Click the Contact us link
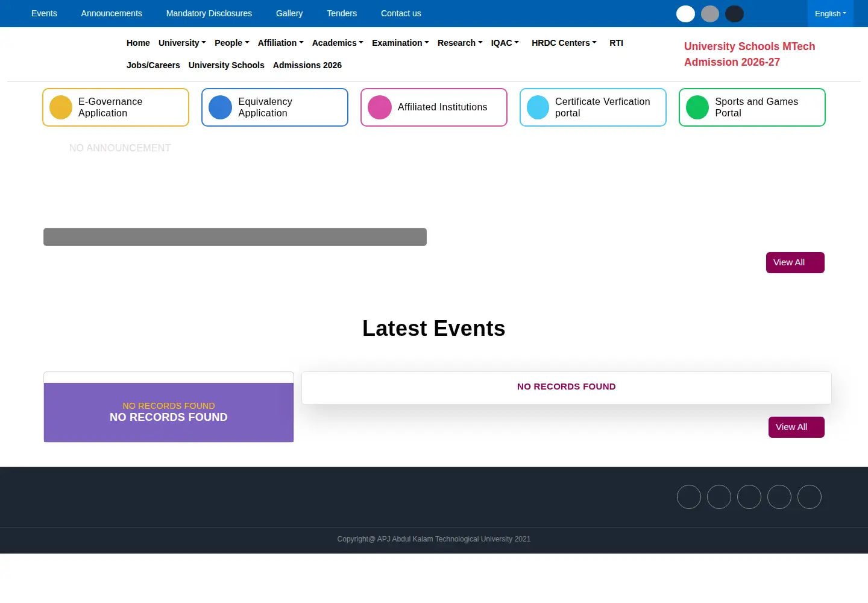This screenshot has width=868, height=603. pos(401,13)
